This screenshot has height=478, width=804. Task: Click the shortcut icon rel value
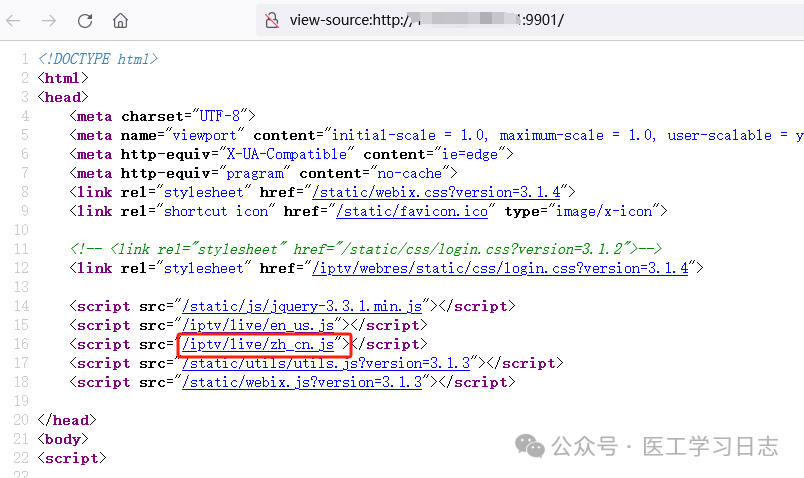coord(216,211)
